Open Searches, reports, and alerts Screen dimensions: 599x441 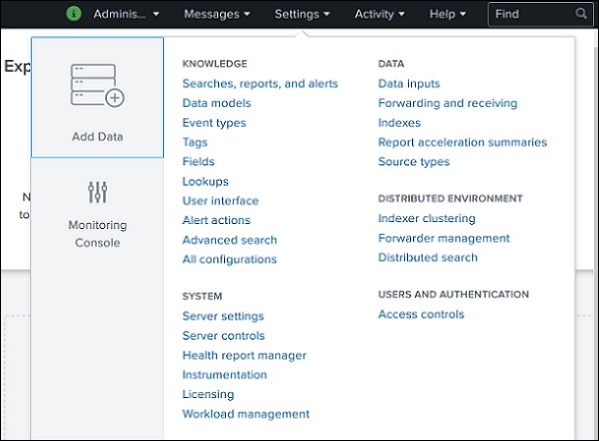[x=260, y=84]
